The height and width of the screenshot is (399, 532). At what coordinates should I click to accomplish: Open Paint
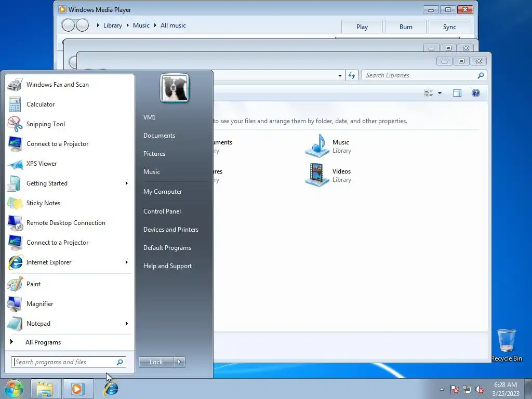70,284
